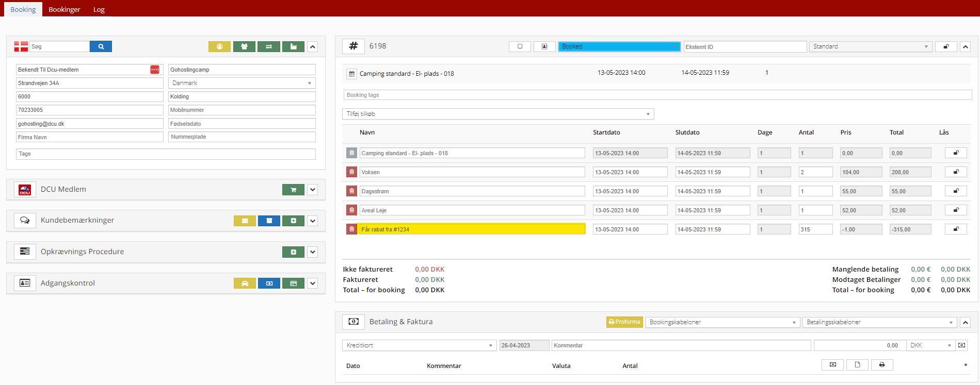
Task: Click the green plus button in Opkrævnings Procedure
Action: point(293,252)
